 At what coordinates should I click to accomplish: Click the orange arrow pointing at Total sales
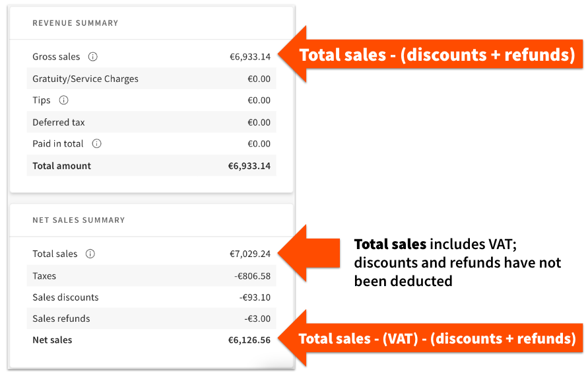(294, 254)
